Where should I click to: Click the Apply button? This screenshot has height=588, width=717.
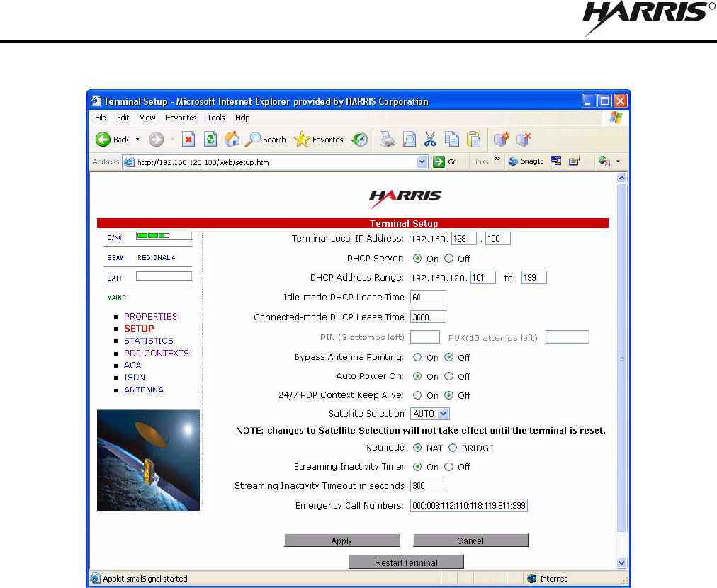(x=342, y=541)
